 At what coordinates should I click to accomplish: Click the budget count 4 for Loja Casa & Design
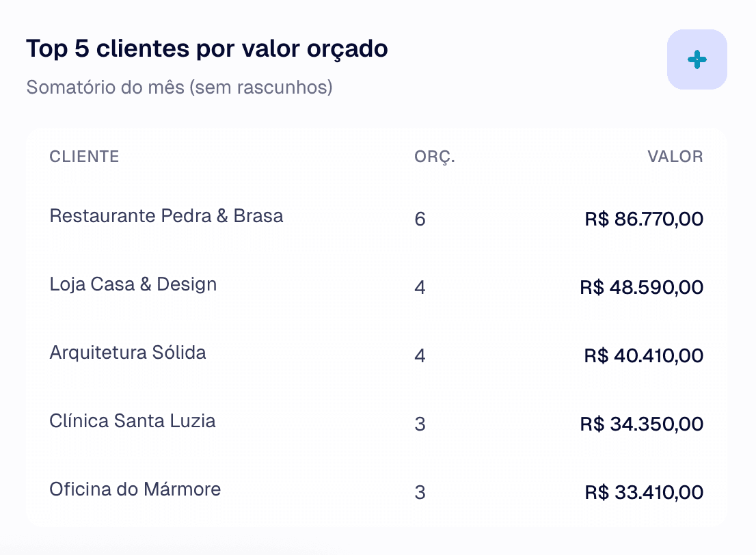420,288
